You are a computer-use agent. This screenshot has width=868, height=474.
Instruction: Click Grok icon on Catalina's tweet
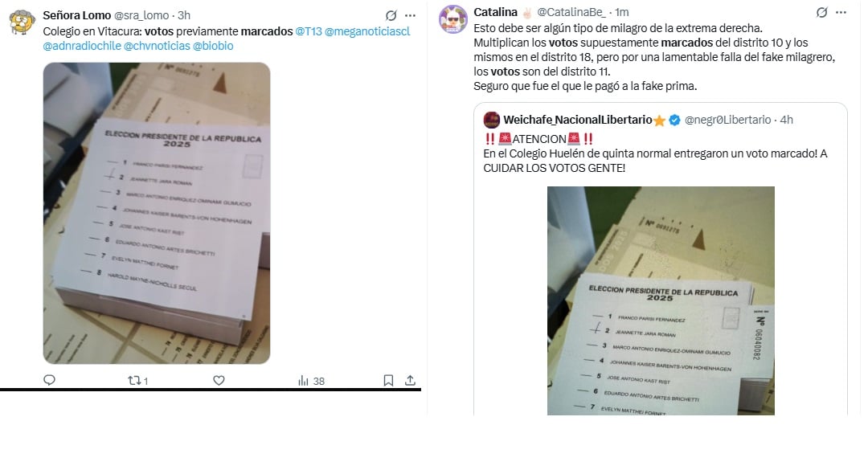point(822,12)
